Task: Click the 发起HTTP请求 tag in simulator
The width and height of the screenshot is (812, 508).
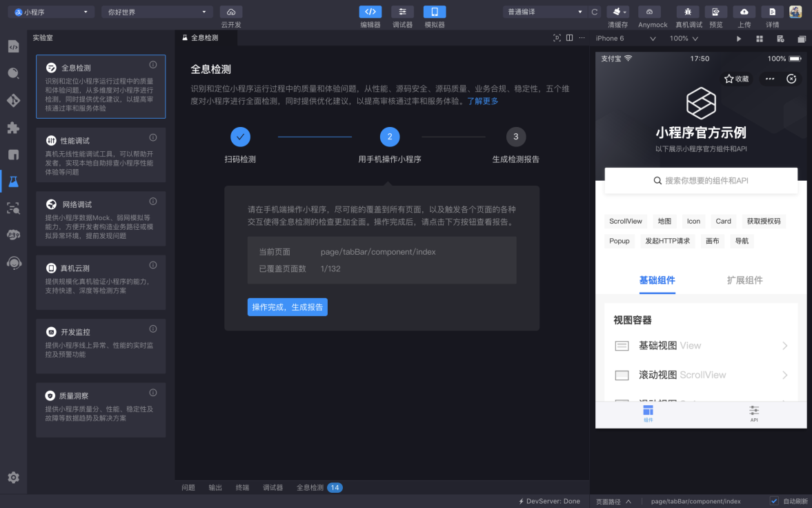Action: click(x=667, y=240)
